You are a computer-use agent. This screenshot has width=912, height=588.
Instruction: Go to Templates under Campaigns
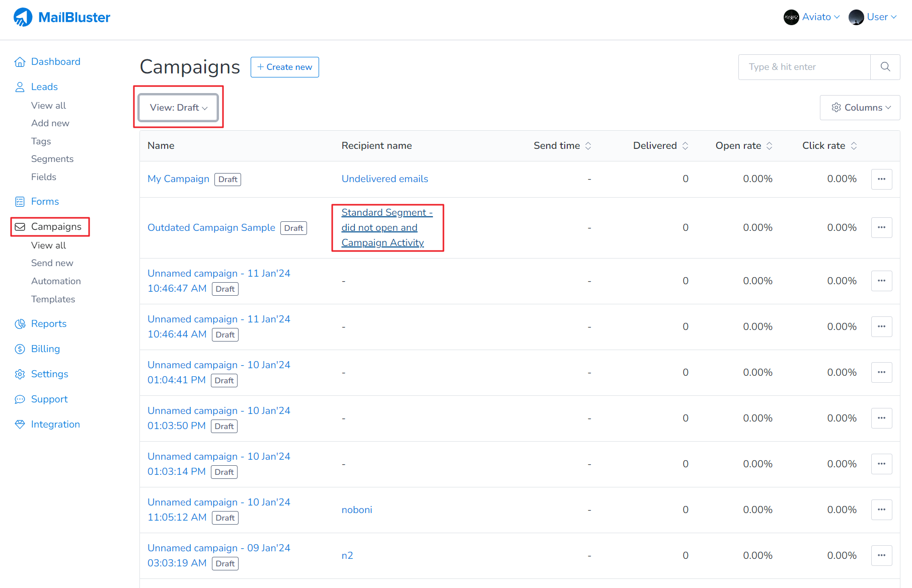click(x=53, y=299)
